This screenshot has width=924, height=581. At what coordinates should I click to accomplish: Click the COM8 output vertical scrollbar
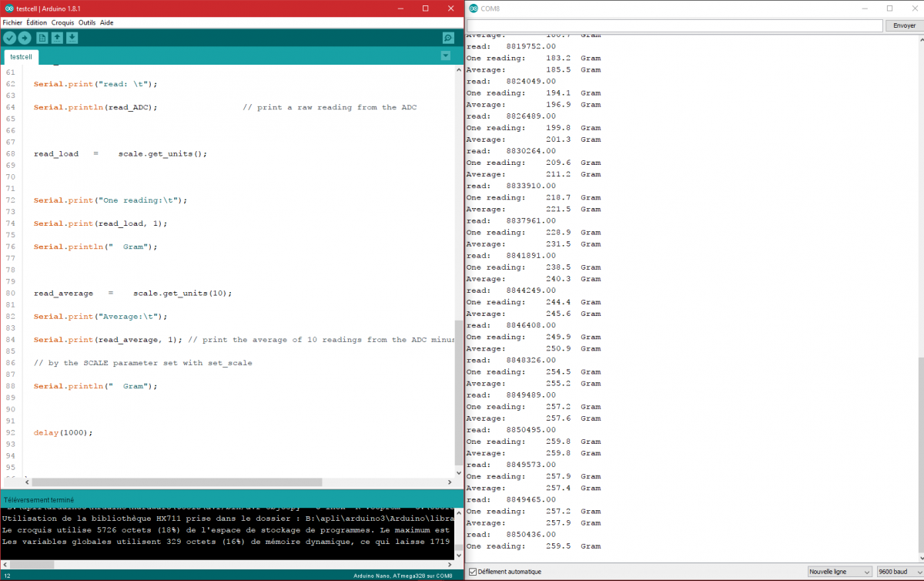(x=919, y=455)
